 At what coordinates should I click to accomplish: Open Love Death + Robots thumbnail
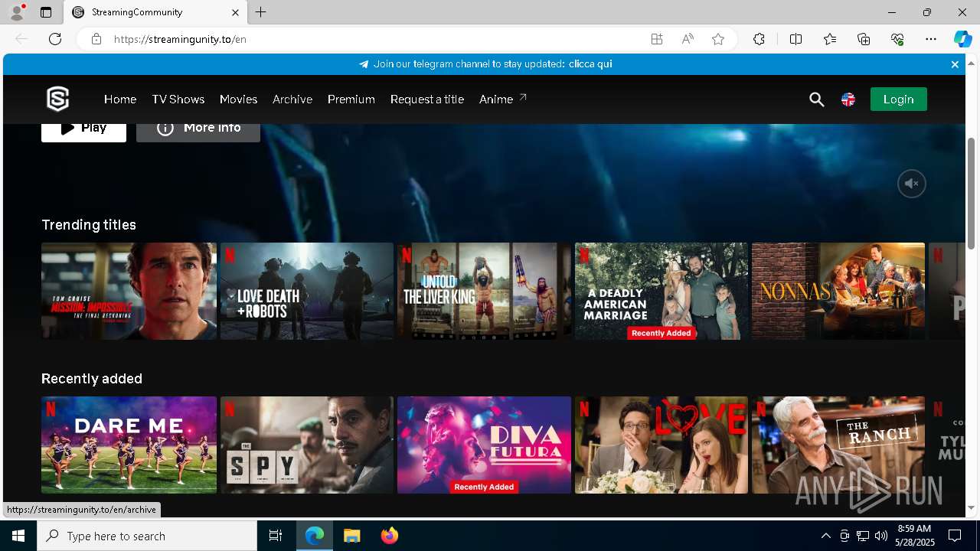pos(307,291)
